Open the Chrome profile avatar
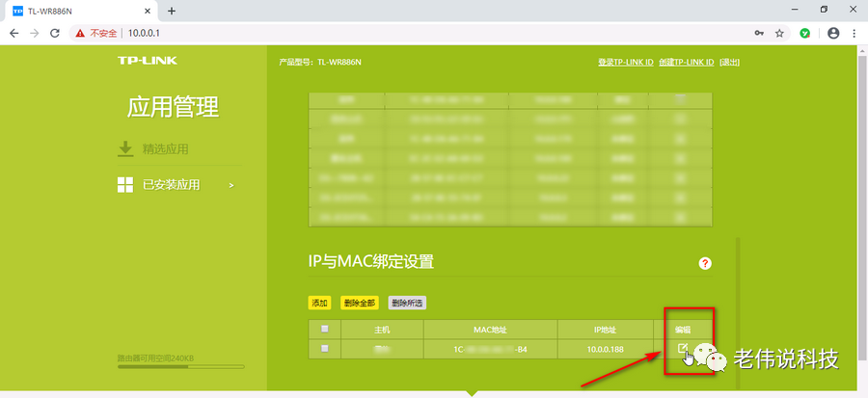868x398 pixels. (833, 33)
